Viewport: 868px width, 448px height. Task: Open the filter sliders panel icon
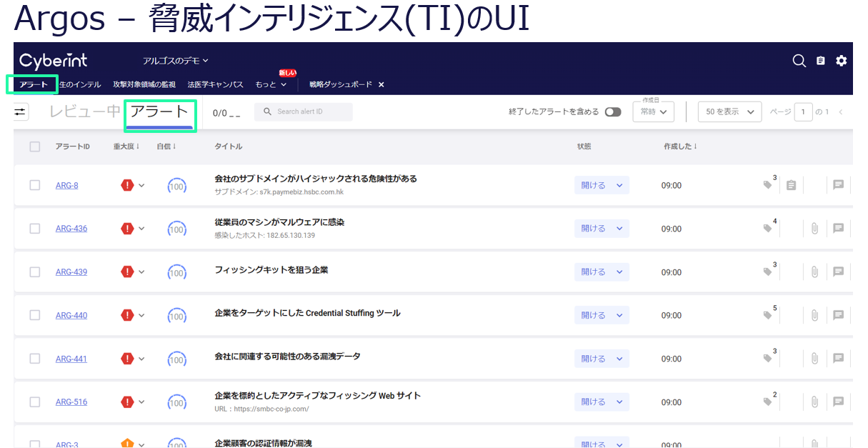point(20,112)
